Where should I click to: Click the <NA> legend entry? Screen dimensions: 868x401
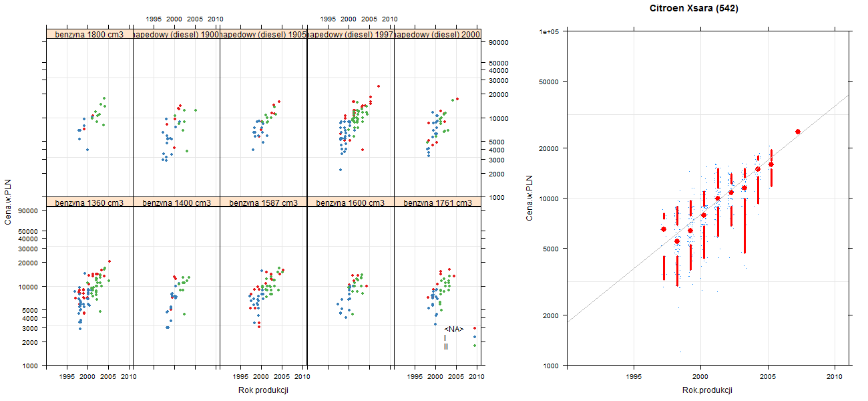[x=454, y=329]
